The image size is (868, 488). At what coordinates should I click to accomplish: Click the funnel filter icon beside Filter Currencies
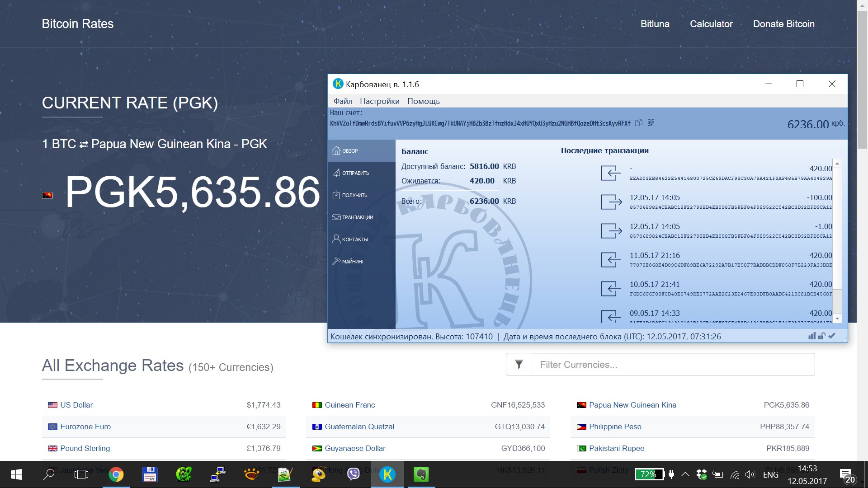point(519,365)
